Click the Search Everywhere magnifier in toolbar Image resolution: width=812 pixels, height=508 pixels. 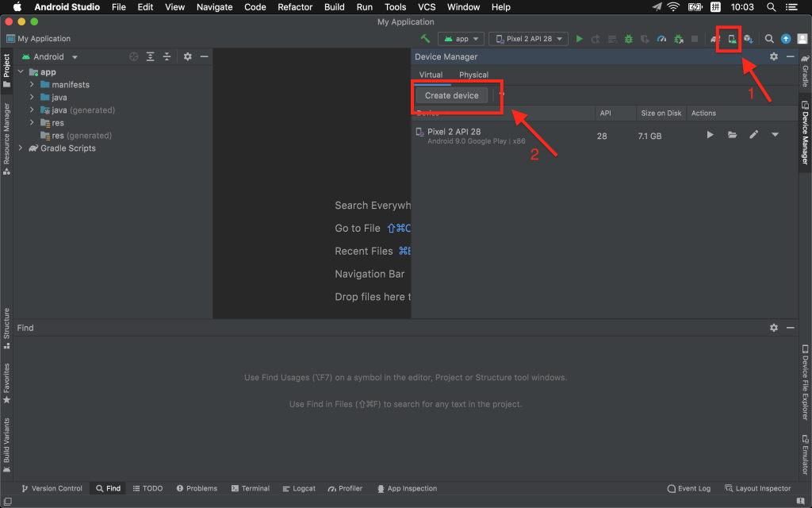(x=769, y=39)
